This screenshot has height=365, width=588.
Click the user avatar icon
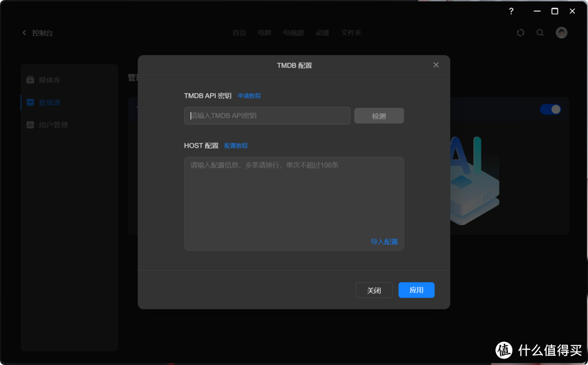point(561,33)
